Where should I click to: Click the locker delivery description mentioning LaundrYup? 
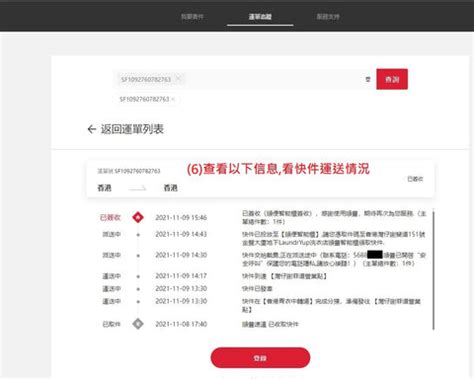(334, 238)
